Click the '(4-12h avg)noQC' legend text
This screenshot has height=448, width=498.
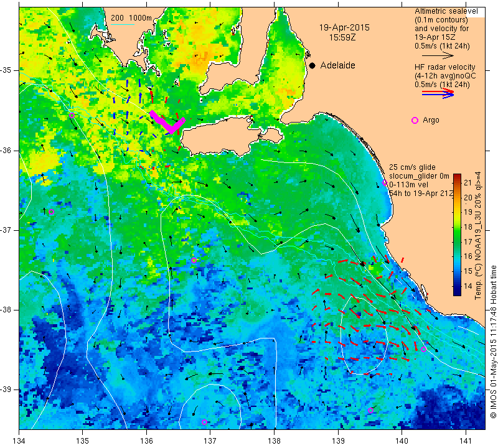coord(445,75)
